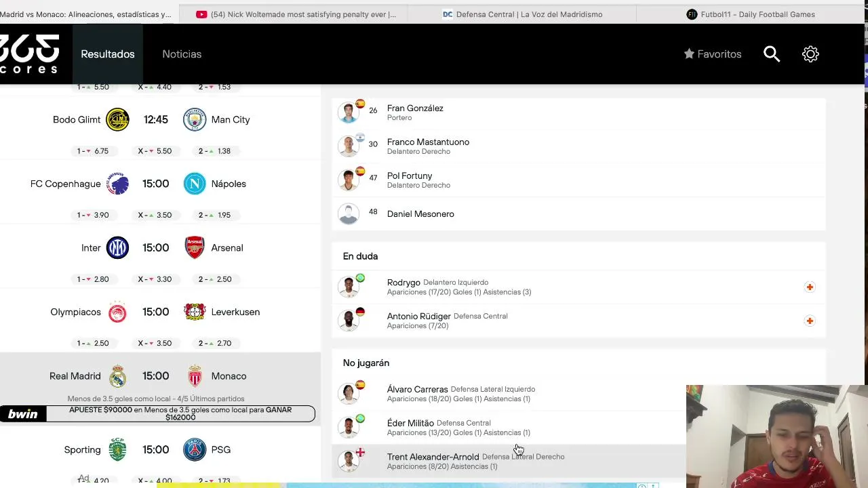
Task: Switch to the Resultados tab
Action: click(108, 54)
